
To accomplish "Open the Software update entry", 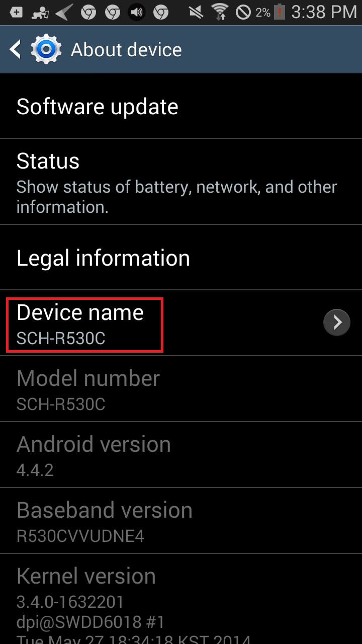I will click(181, 106).
